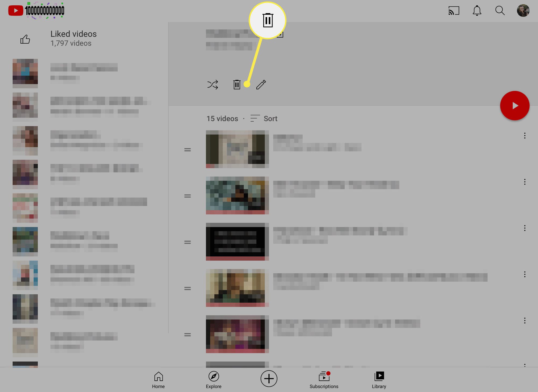Viewport: 538px width, 392px height.
Task: Open the more menu for the first playlist video
Action: [525, 136]
